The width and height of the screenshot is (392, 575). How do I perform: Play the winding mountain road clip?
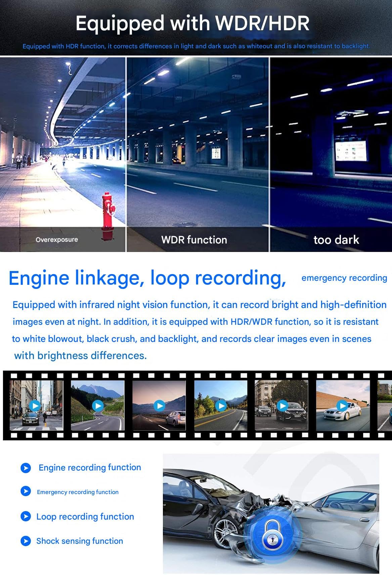(x=98, y=405)
